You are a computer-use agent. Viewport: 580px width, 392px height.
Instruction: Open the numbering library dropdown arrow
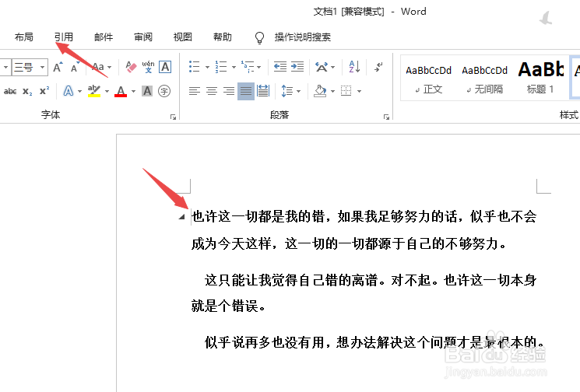click(234, 67)
